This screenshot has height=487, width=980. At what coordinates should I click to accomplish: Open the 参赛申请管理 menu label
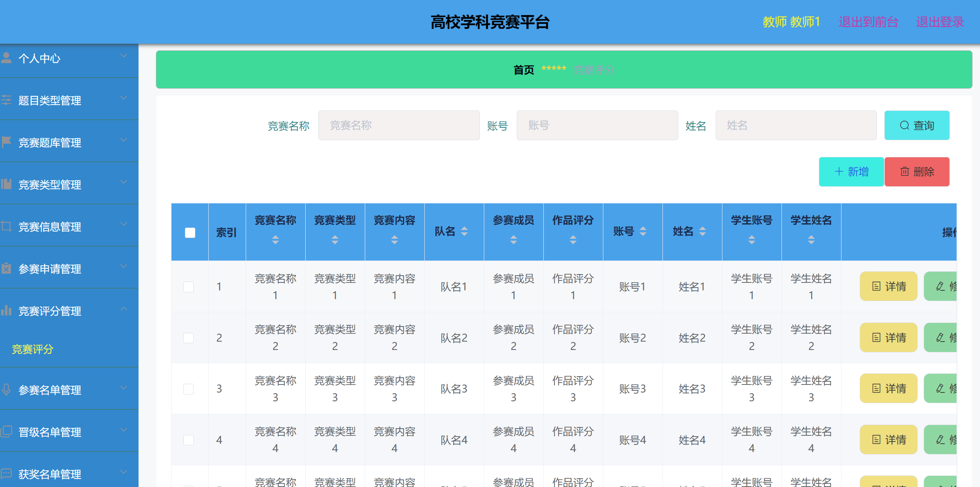50,269
